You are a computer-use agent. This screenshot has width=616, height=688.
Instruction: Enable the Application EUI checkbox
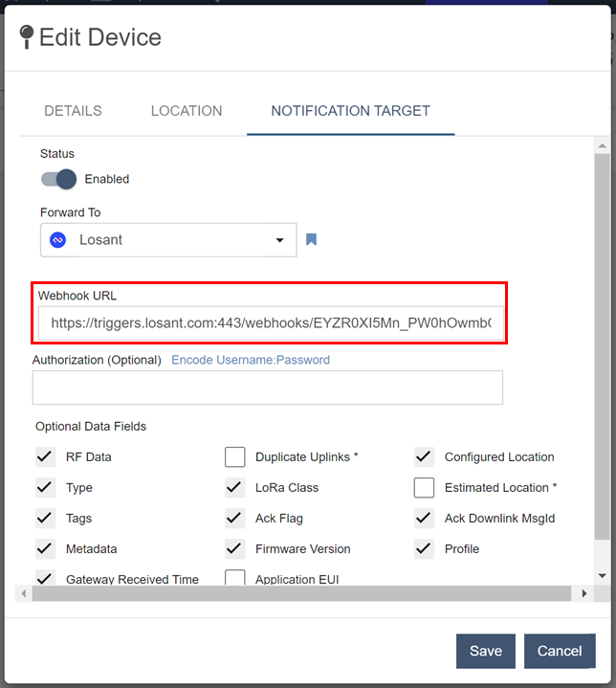(x=234, y=577)
